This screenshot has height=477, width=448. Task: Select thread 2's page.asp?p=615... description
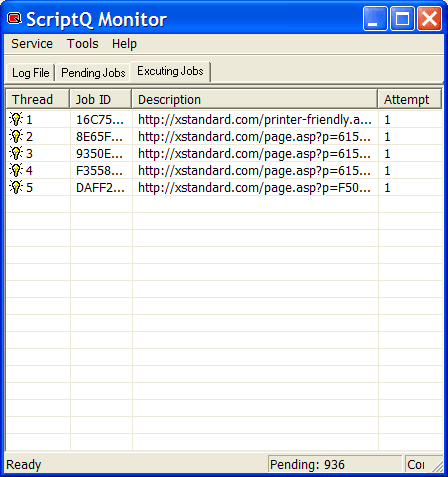(x=254, y=137)
